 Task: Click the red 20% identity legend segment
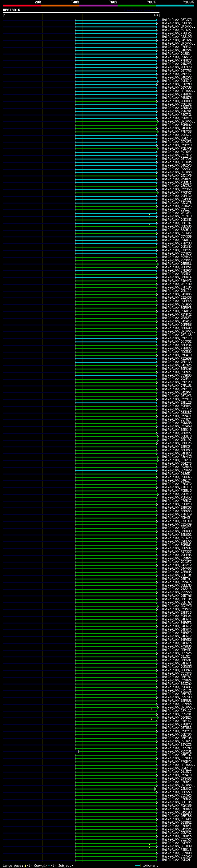22,6
